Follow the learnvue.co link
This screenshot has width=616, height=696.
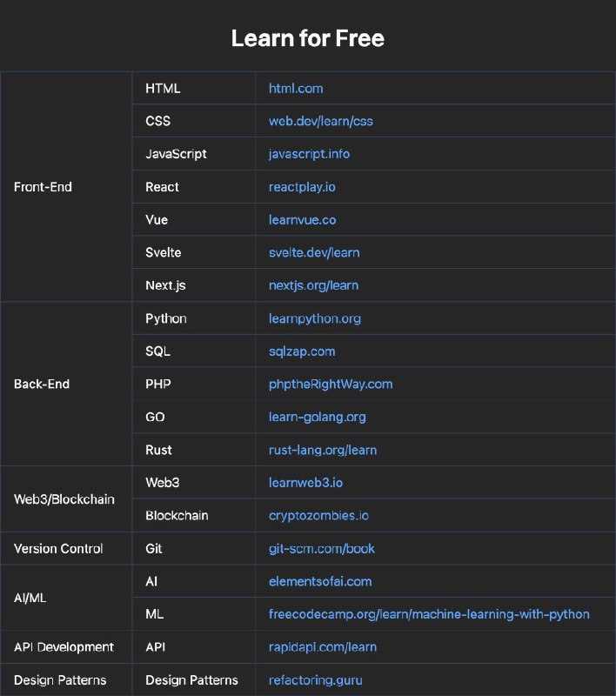pyautogui.click(x=302, y=220)
